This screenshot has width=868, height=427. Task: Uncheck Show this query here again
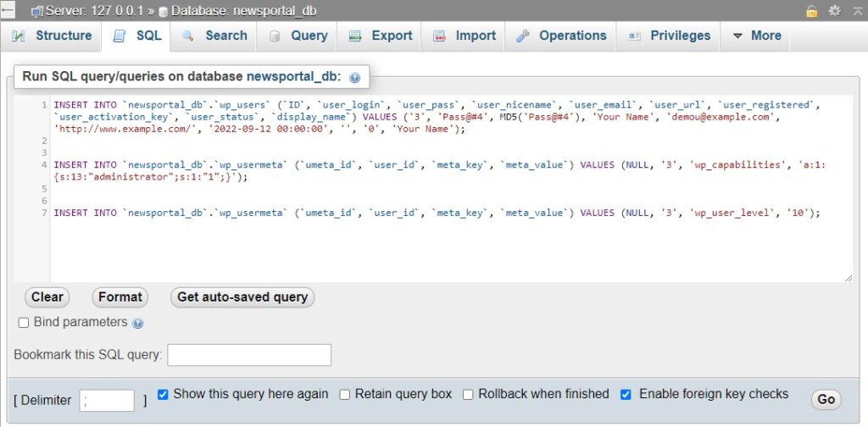[x=164, y=395]
